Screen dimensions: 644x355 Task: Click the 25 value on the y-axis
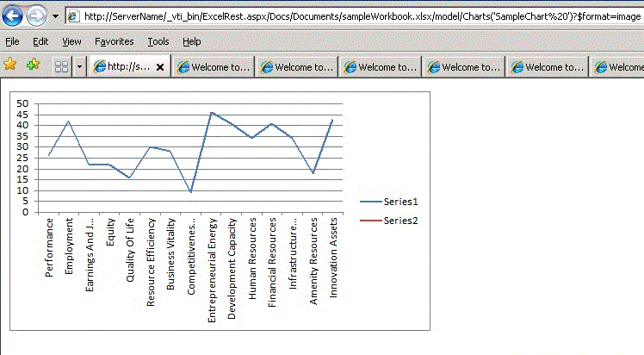point(22,158)
